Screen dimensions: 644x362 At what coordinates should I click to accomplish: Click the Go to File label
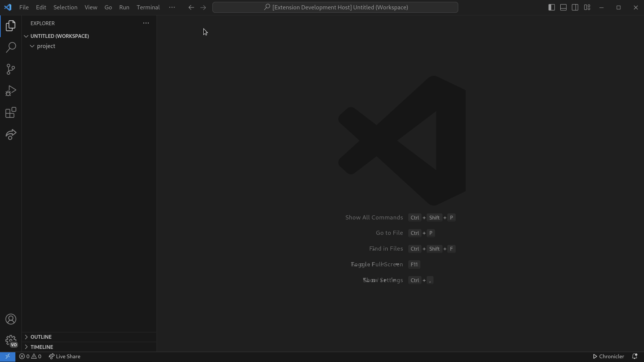390,233
